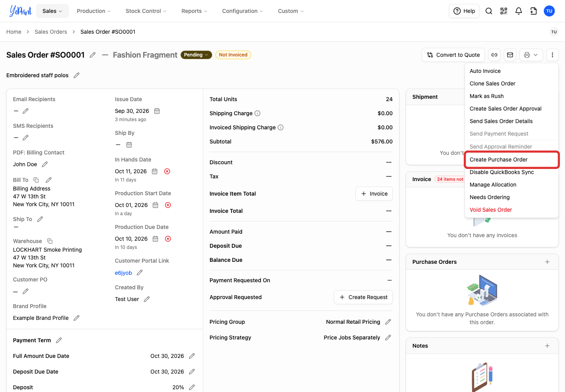This screenshot has width=565, height=392.
Task: Expand the Stock Control menu
Action: pos(146,11)
